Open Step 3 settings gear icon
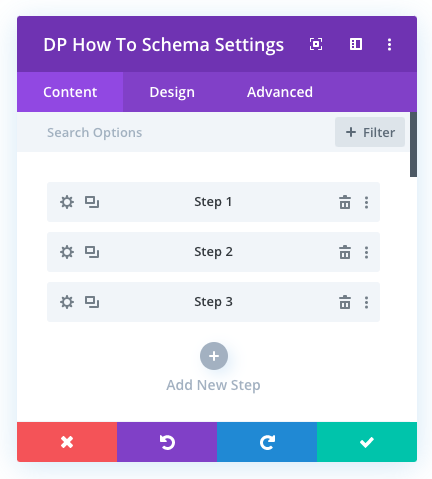 (67, 302)
